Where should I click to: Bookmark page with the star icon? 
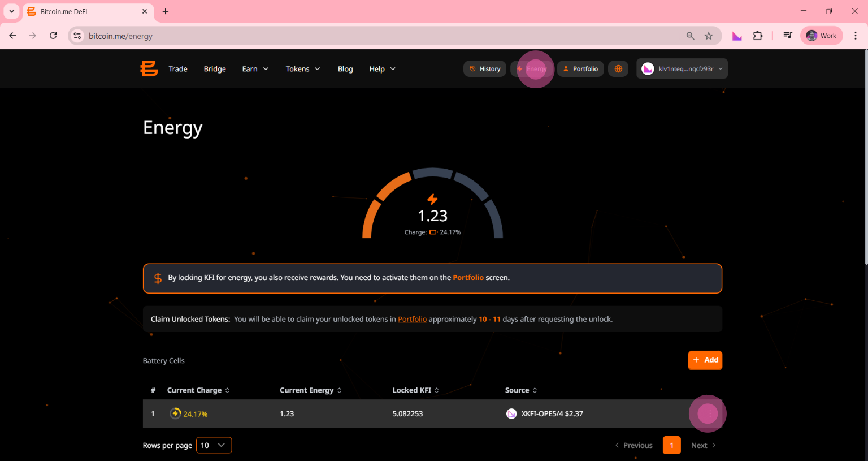709,36
